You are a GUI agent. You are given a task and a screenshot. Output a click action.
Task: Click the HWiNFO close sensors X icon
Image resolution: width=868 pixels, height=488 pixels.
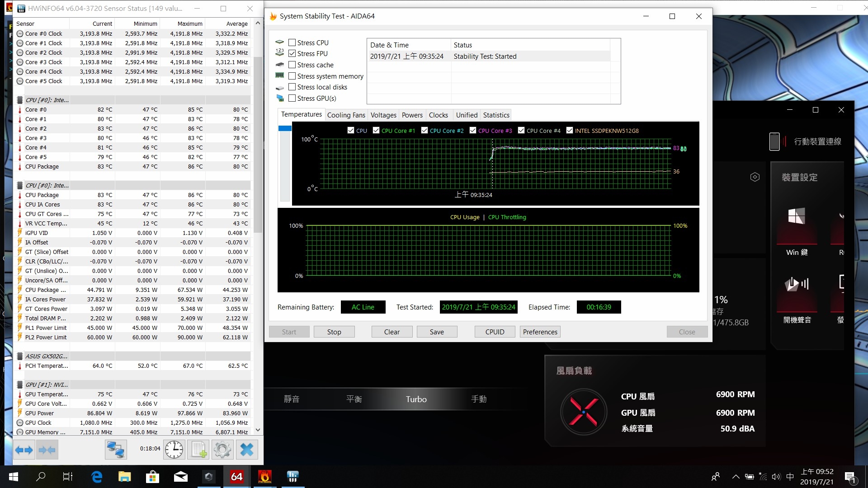coord(247,450)
